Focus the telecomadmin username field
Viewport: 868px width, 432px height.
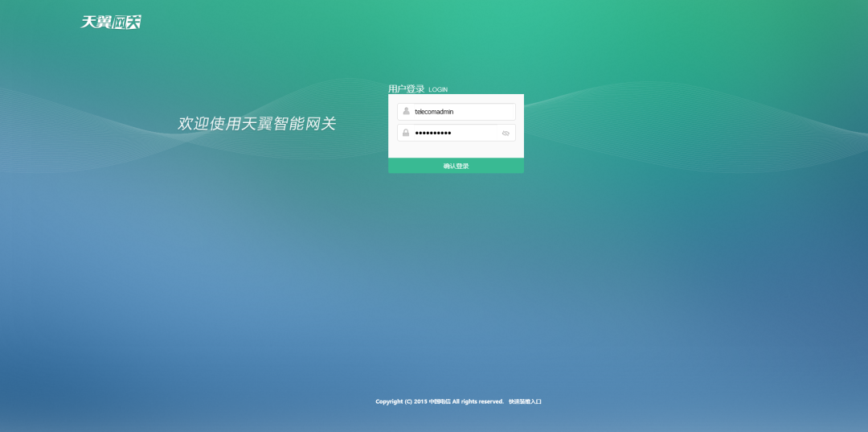coord(457,112)
